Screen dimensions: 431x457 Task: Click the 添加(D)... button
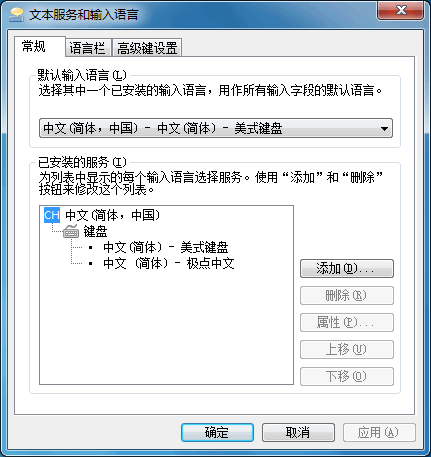(347, 269)
